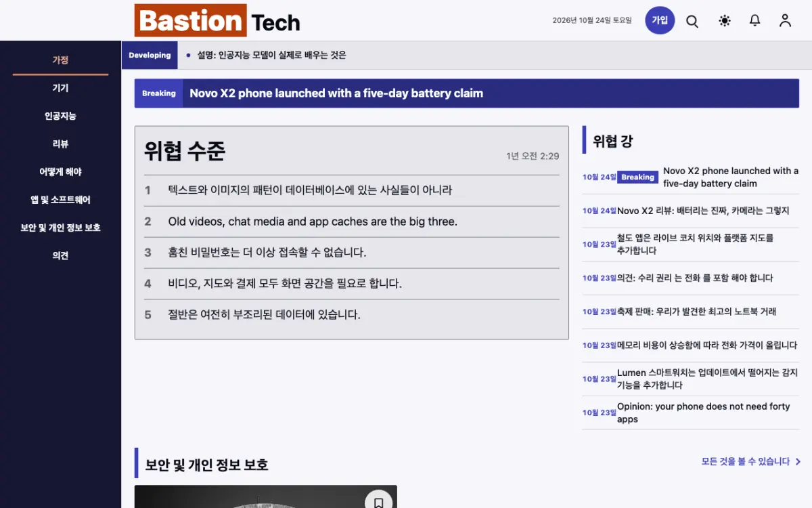Select 기기 in the sidebar

click(x=60, y=88)
